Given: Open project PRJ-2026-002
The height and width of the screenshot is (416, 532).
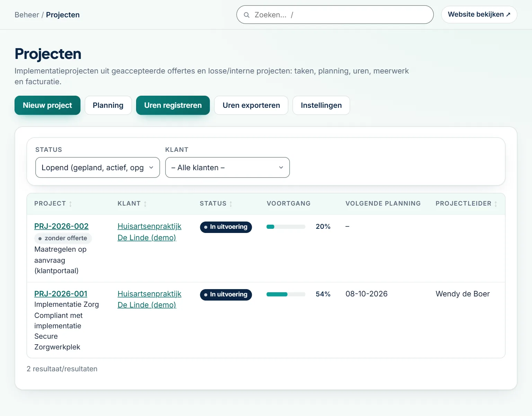Looking at the screenshot, I should pos(61,226).
